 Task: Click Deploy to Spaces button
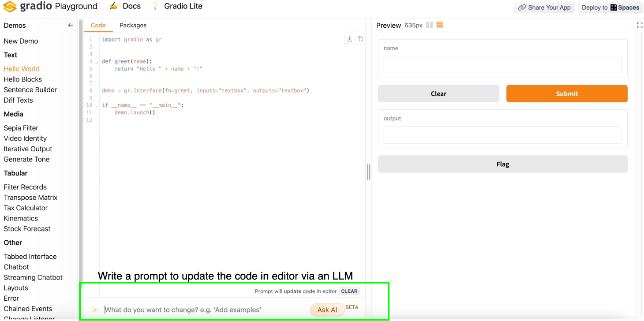tap(610, 7)
